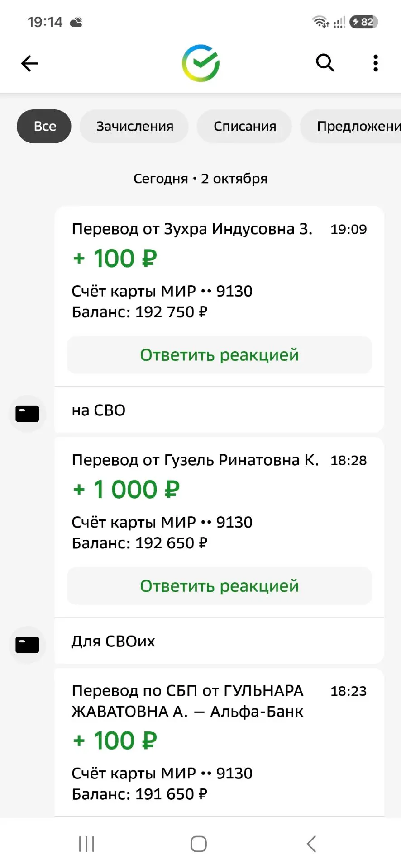Open recent apps from the navigation bar
The height and width of the screenshot is (868, 401).
click(x=86, y=844)
